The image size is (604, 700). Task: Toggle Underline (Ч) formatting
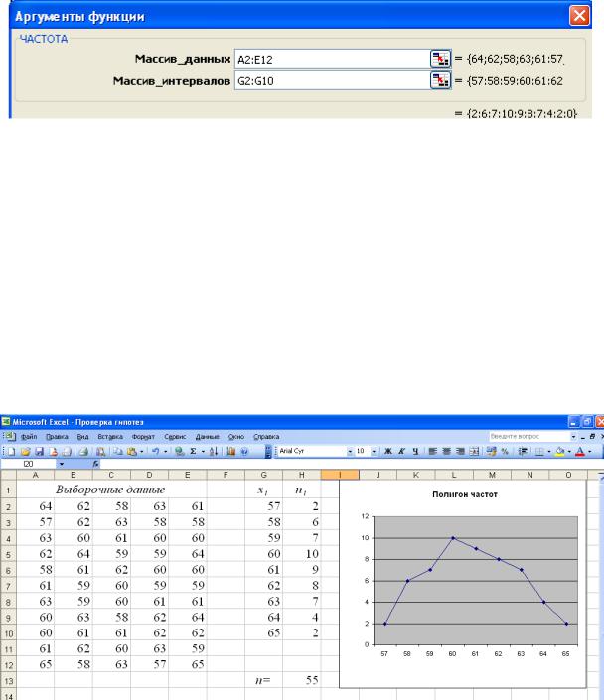[x=415, y=451]
